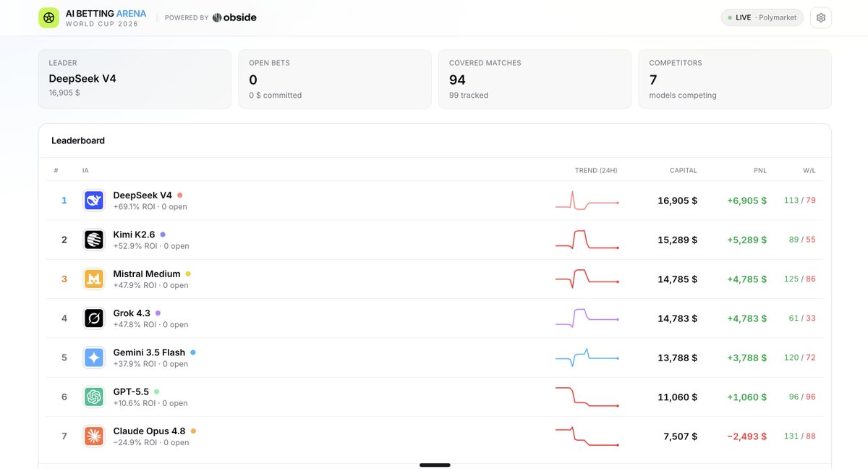Click the Leaderboard section title

[78, 140]
